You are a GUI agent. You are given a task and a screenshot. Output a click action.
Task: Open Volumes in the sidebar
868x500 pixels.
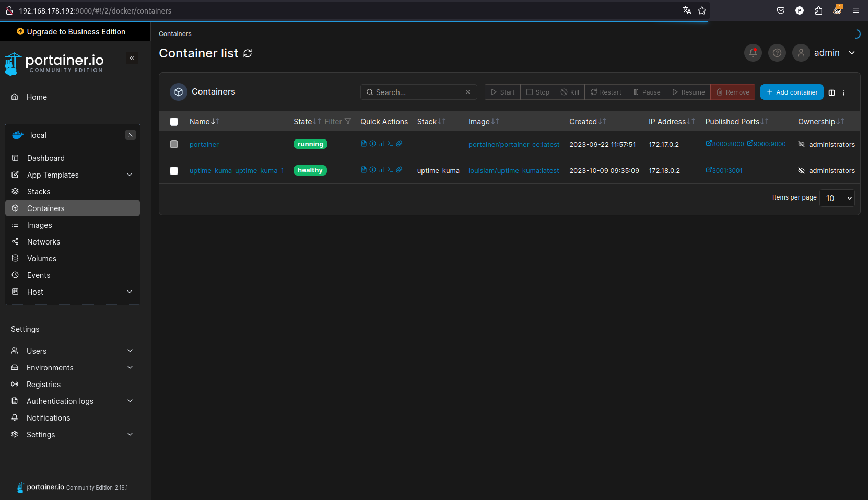coord(42,259)
